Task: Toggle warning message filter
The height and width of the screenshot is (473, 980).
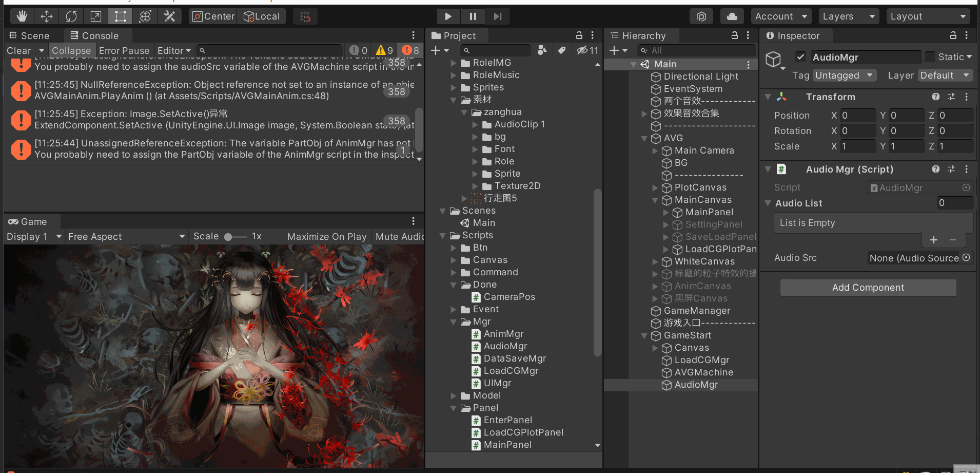Action: 384,50
